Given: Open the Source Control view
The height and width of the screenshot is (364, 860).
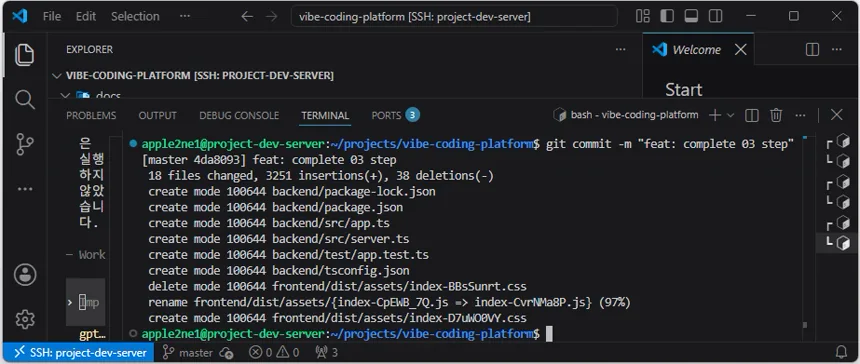Looking at the screenshot, I should pos(24,144).
